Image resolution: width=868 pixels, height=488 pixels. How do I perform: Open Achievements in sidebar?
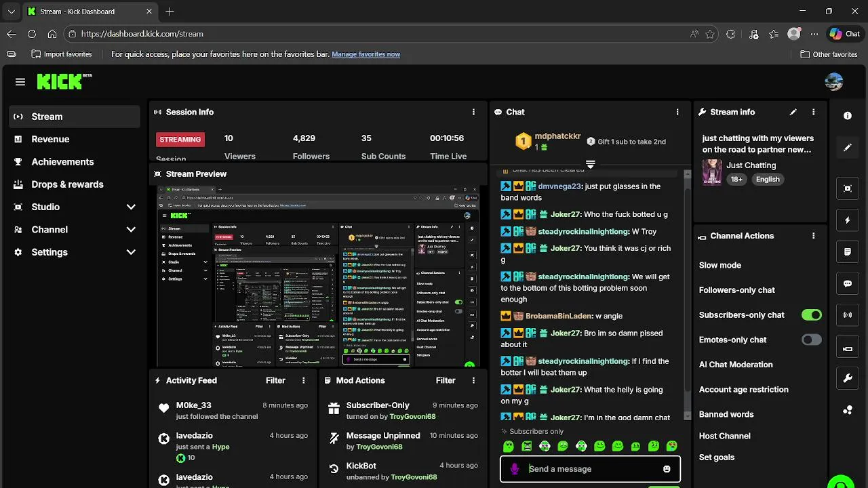75,161
